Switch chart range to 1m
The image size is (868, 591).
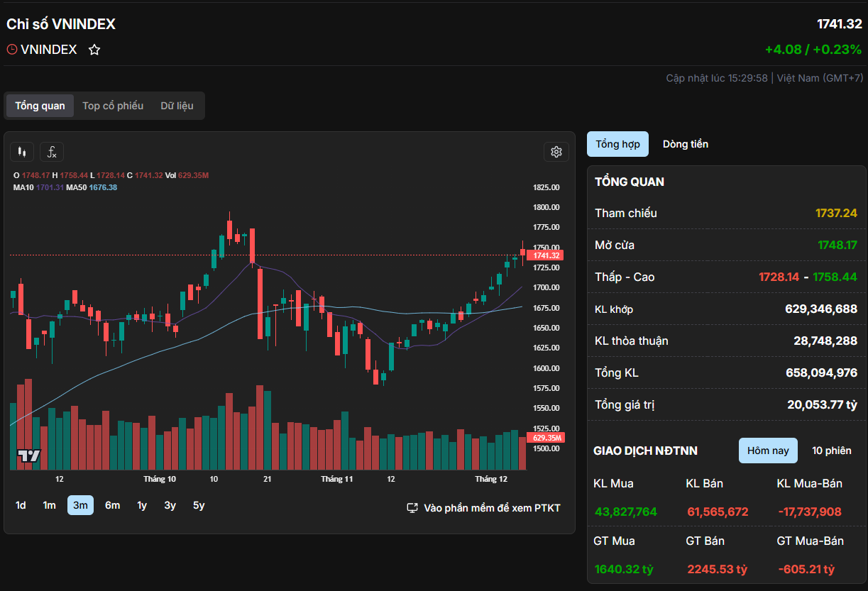(49, 505)
